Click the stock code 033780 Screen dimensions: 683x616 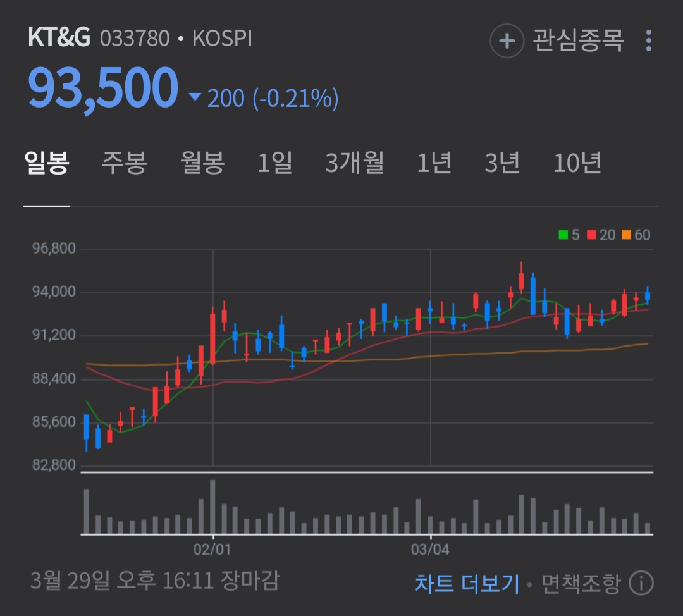[x=135, y=39]
